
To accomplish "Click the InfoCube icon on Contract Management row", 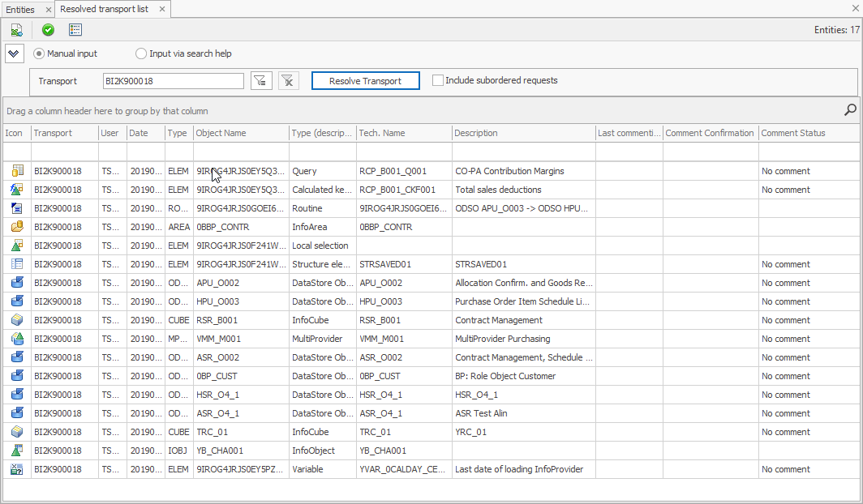I will [x=15, y=319].
